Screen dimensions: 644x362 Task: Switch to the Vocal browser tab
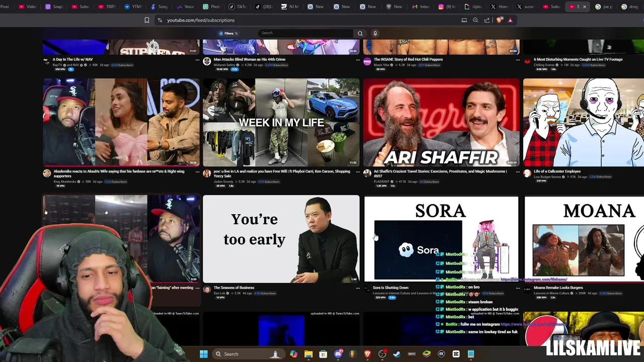[x=185, y=7]
